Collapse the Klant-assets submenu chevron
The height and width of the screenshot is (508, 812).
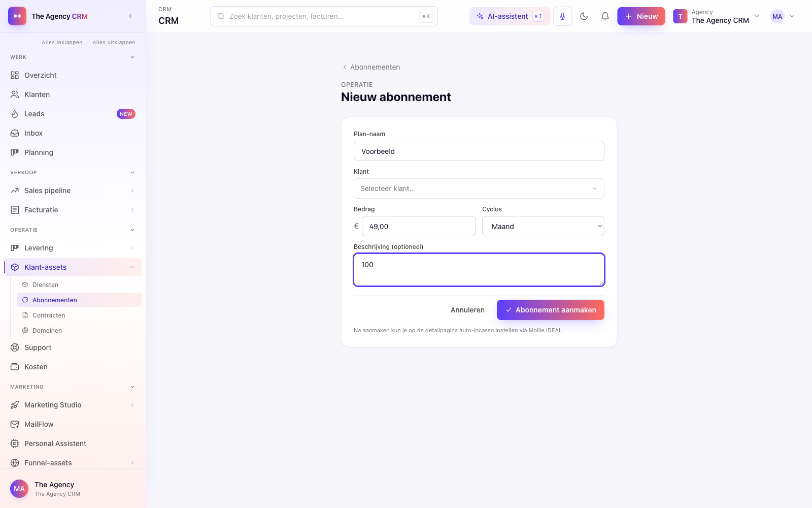[x=132, y=267]
